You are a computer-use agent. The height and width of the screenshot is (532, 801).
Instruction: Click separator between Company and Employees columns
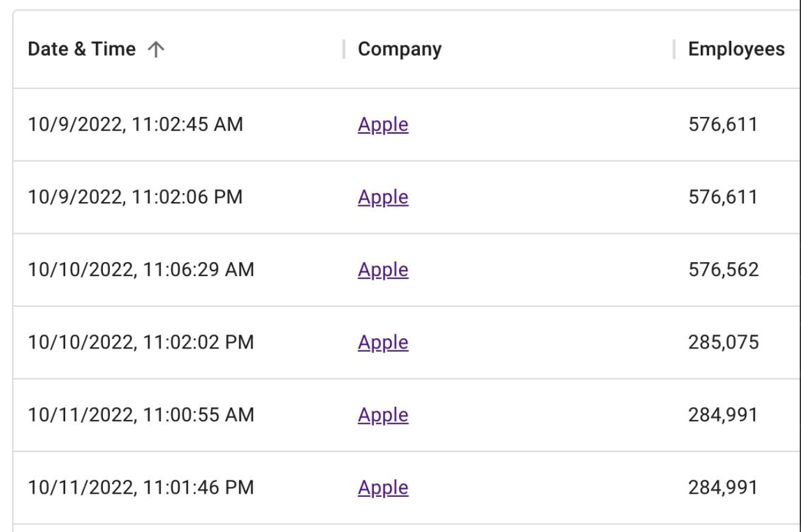[x=674, y=49]
